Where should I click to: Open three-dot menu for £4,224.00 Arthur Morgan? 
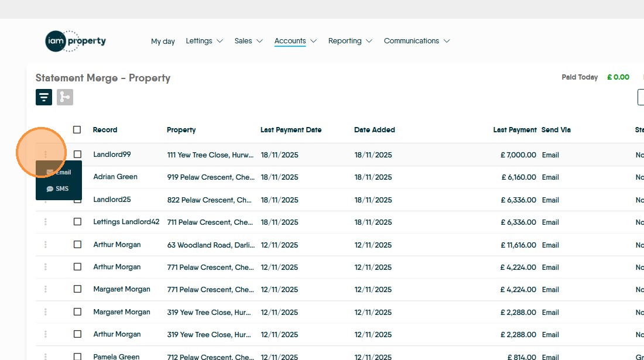46,267
